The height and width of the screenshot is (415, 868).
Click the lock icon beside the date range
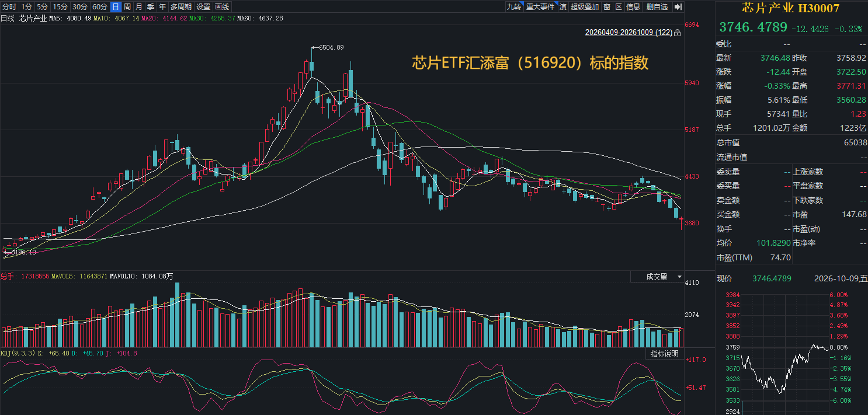(677, 33)
